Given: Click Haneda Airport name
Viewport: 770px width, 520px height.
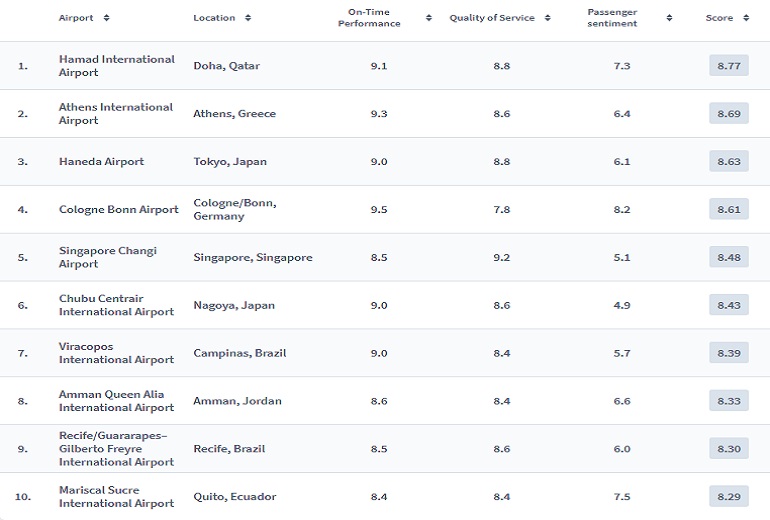Looking at the screenshot, I should tap(101, 162).
